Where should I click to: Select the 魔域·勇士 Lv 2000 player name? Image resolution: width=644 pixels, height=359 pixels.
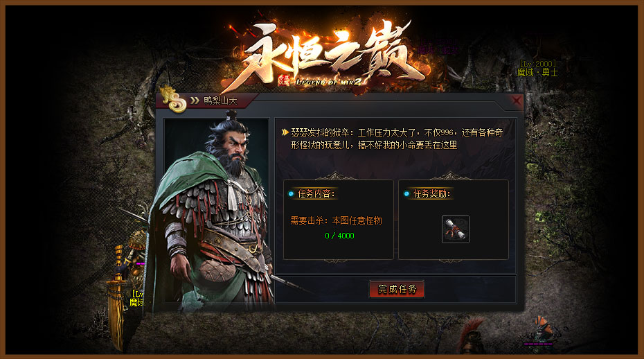(x=537, y=68)
